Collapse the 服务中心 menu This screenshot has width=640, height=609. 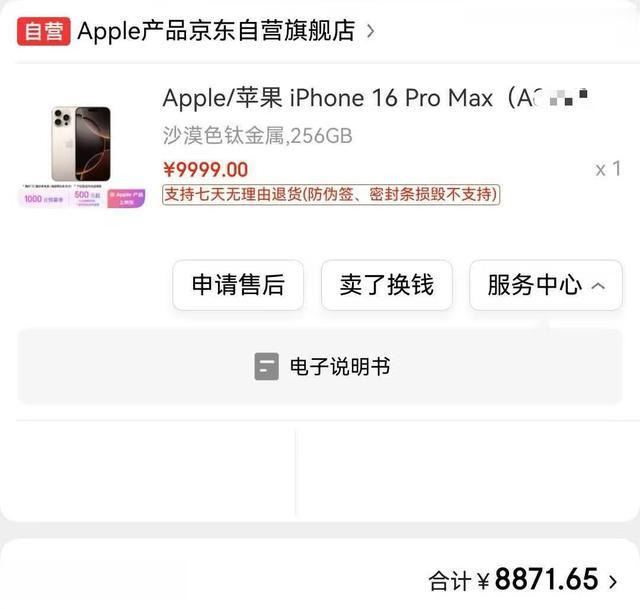point(546,285)
